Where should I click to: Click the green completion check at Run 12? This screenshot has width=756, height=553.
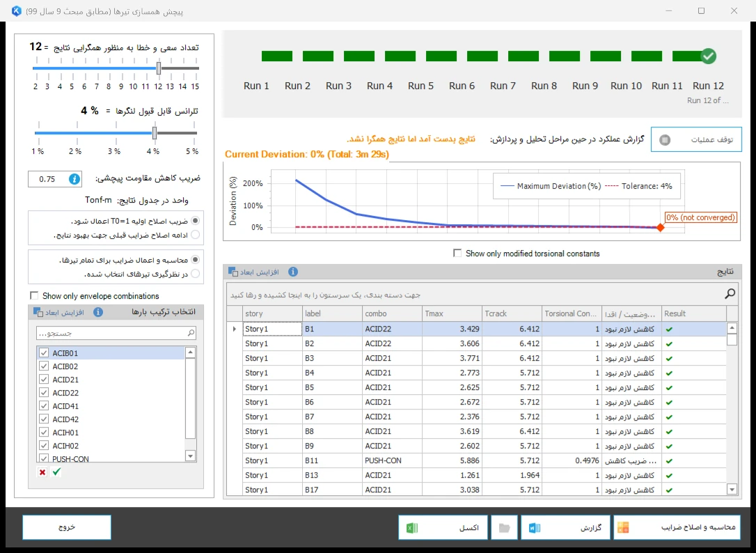708,56
